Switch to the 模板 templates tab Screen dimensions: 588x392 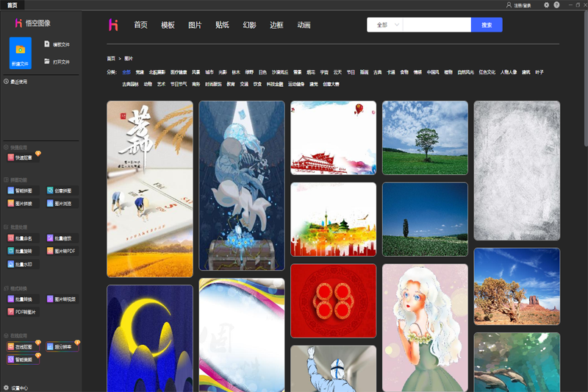coord(168,25)
